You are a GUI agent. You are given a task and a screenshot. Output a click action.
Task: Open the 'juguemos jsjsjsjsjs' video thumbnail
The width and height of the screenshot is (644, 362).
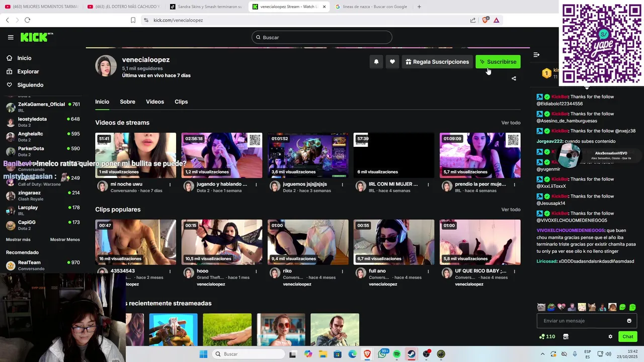click(308, 155)
